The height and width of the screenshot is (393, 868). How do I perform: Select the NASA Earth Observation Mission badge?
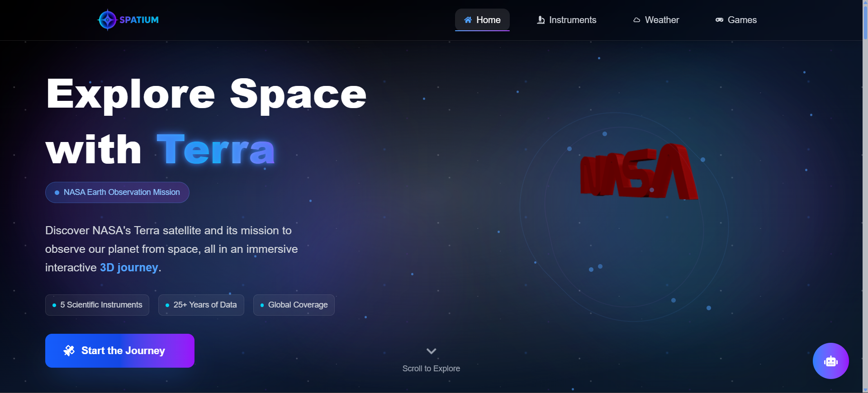pos(117,192)
